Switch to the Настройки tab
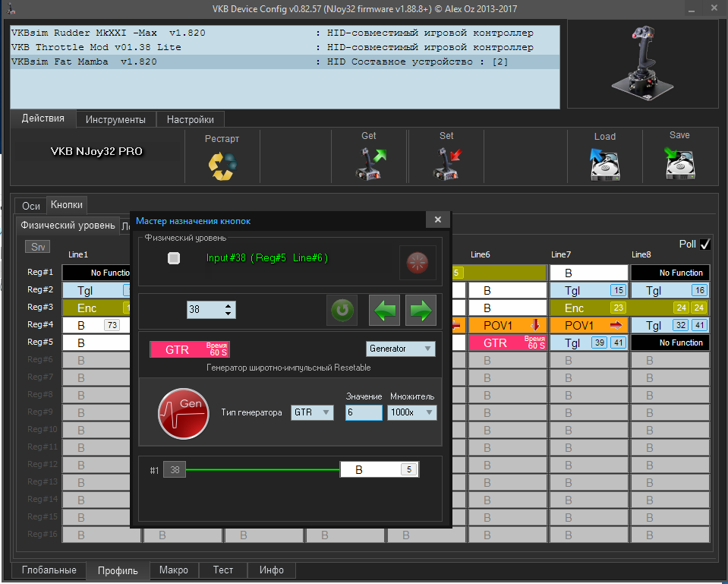Viewport: 728px width, 584px height. [x=191, y=120]
